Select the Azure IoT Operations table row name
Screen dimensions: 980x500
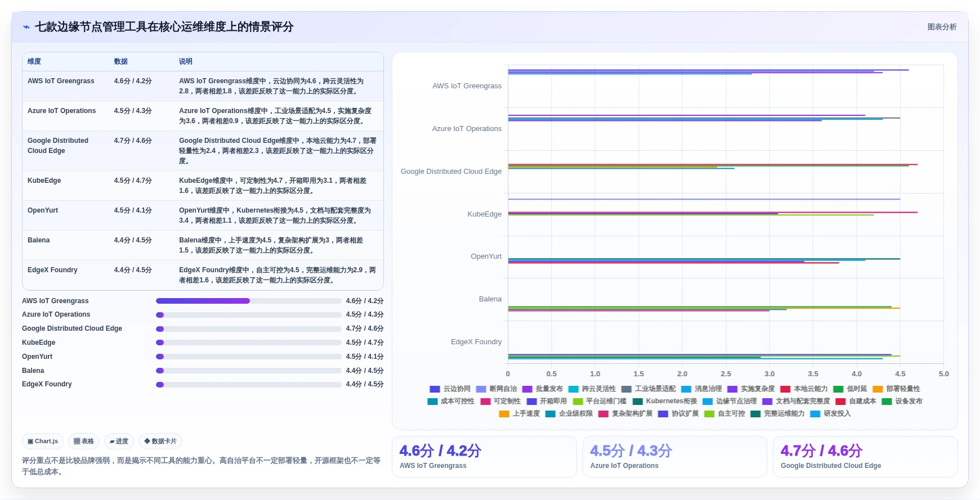coord(62,111)
